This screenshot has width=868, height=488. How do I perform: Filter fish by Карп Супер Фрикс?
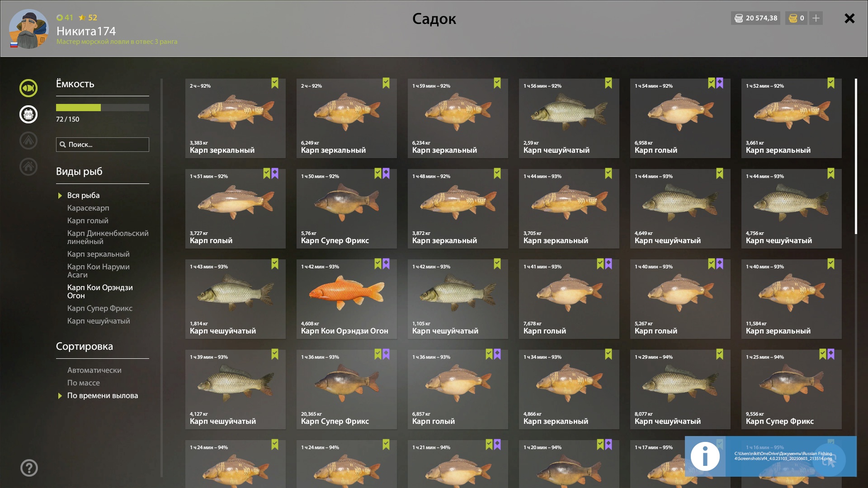pos(100,308)
